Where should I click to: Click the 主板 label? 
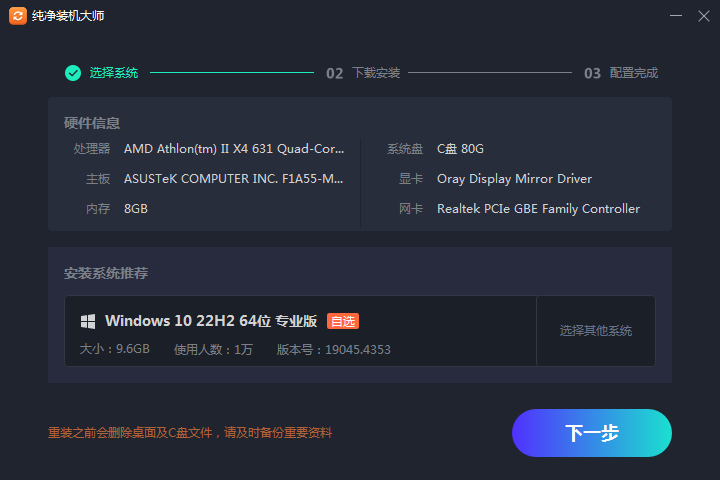coord(98,179)
